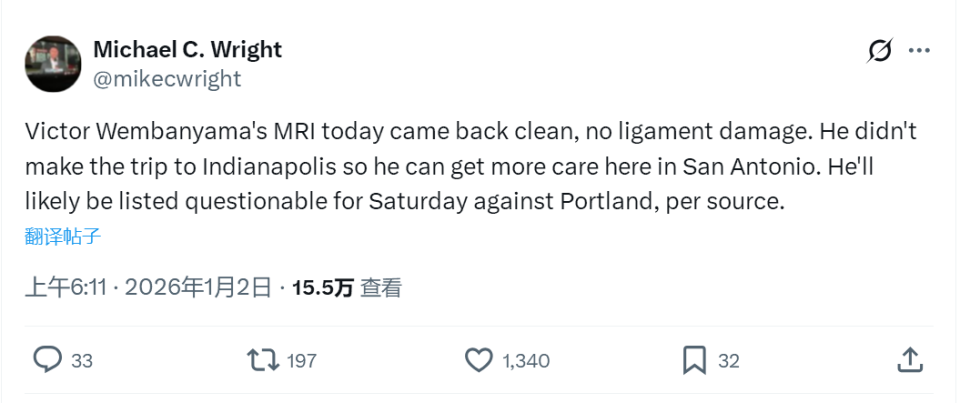The height and width of the screenshot is (403, 960).
Task: Click the 翻译帖子 translate post link
Action: pos(63,237)
